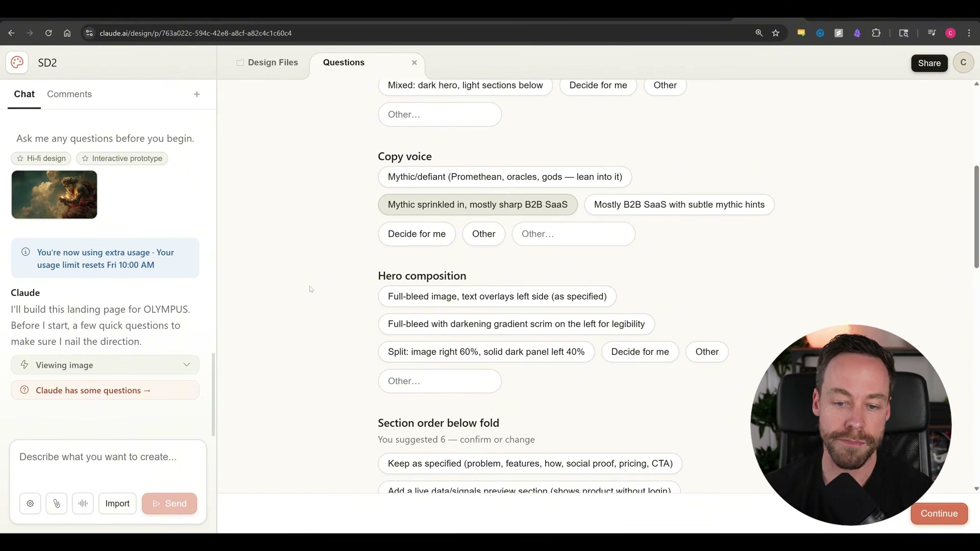
Task: Open the account avatar menu 'C'
Action: 963,63
